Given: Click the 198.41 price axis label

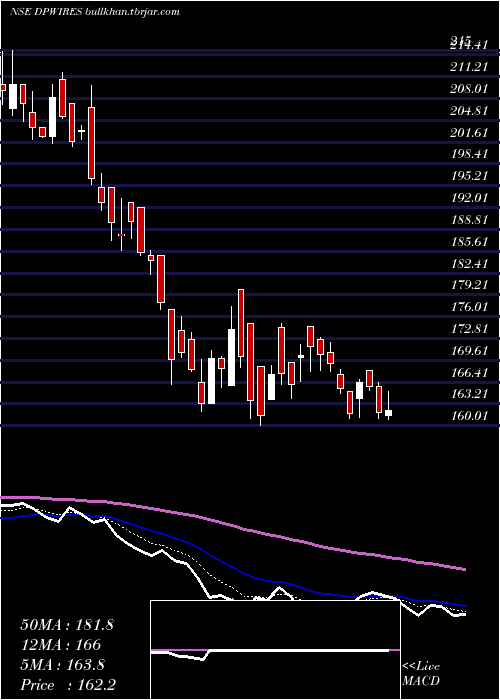Looking at the screenshot, I should [468, 154].
